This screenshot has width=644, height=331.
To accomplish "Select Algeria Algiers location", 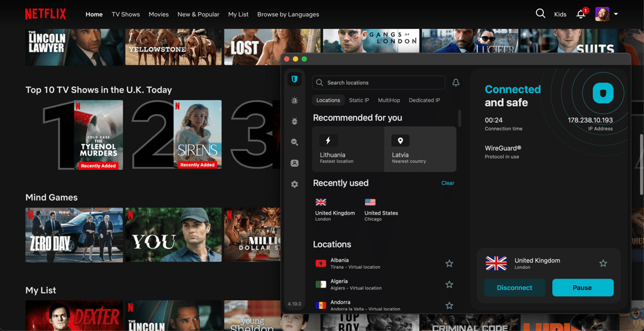I will point(384,284).
